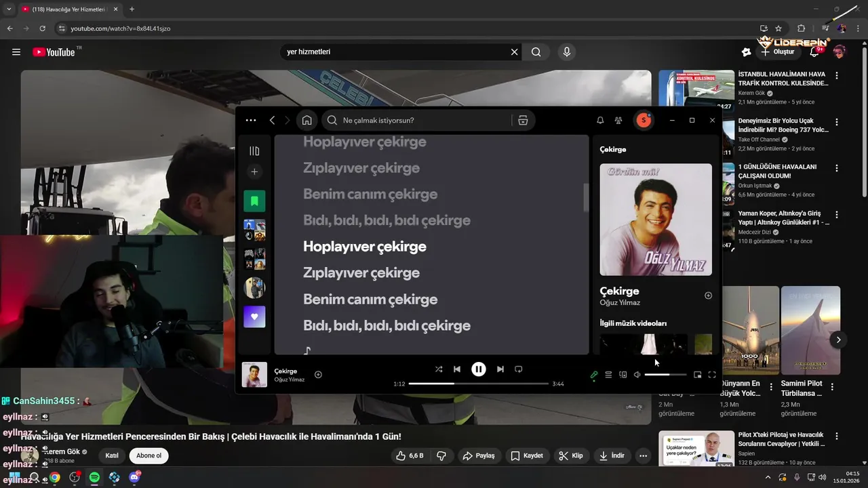Open Spotify profile avatar S

[644, 120]
